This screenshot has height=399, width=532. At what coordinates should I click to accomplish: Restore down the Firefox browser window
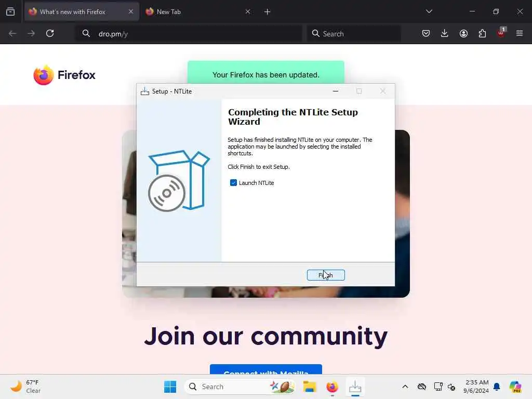tap(496, 11)
